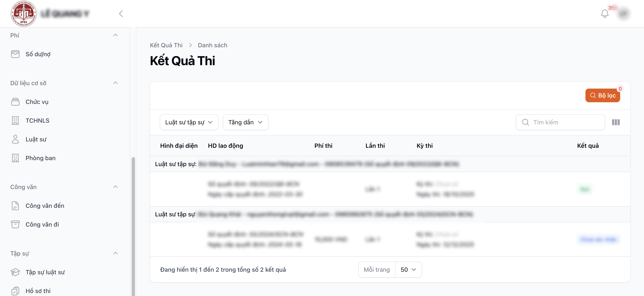Click the Công văn đi archive icon
This screenshot has width=644, height=296.
coord(15,224)
